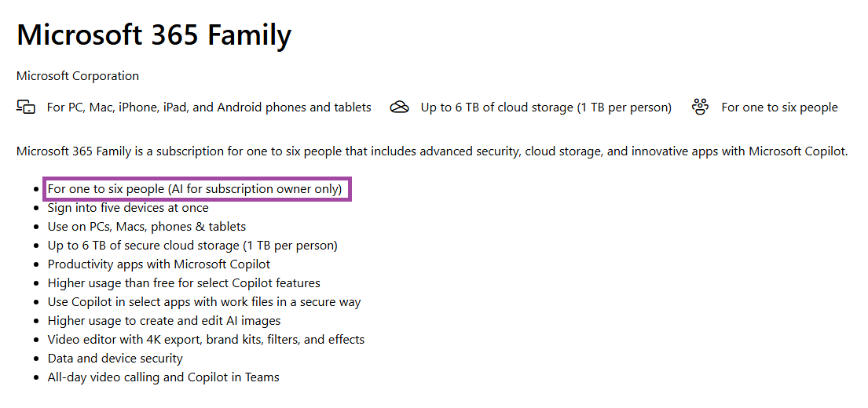The width and height of the screenshot is (868, 408).
Task: Click "Higher usage to create and edit AI images"
Action: 164,321
